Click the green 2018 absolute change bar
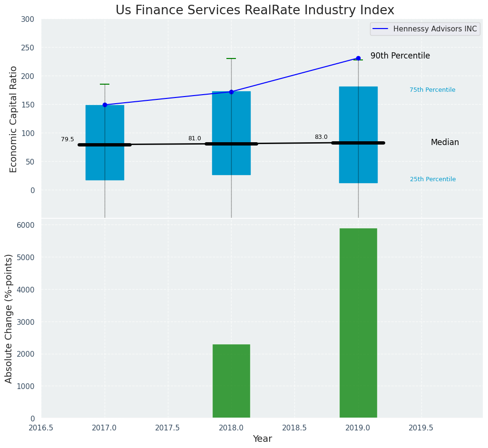 [x=231, y=380]
